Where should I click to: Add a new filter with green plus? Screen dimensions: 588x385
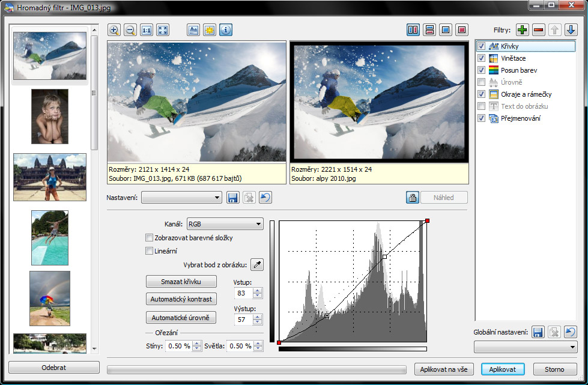point(522,30)
